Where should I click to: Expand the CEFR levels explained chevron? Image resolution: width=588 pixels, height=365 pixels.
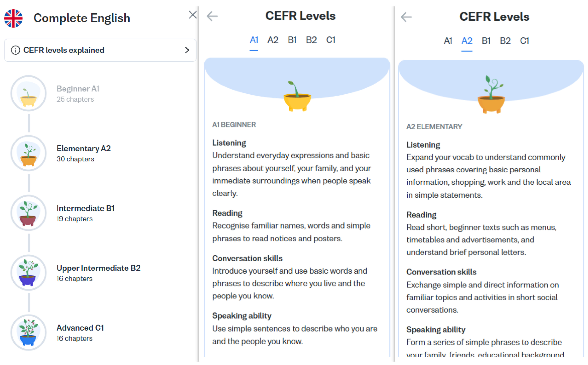tap(187, 50)
